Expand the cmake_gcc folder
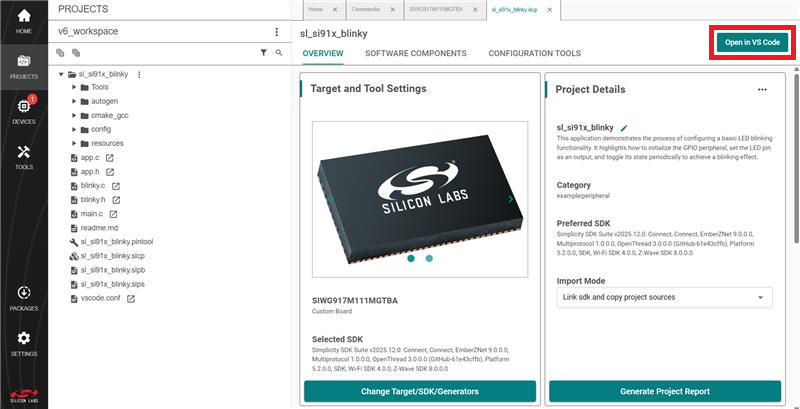The height and width of the screenshot is (409, 800). click(74, 115)
